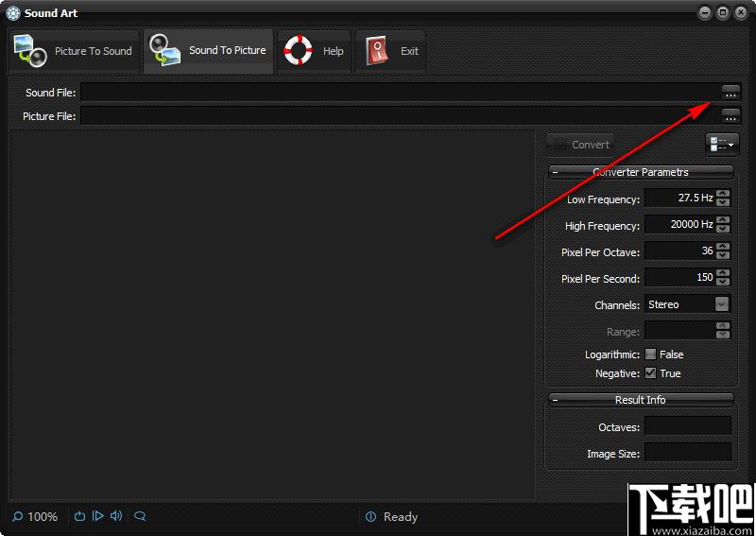Increase Pixel Per Second with up arrow
The width and height of the screenshot is (756, 536).
723,273
